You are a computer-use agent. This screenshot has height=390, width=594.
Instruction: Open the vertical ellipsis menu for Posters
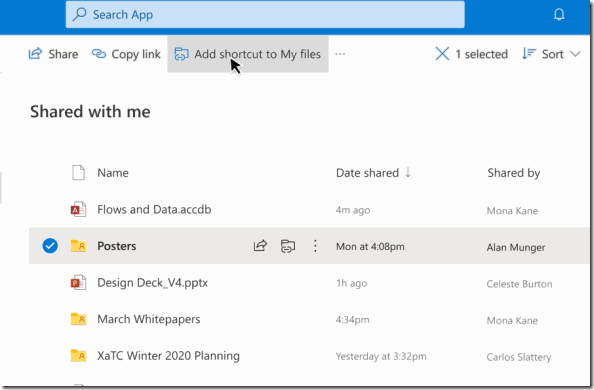(x=315, y=246)
